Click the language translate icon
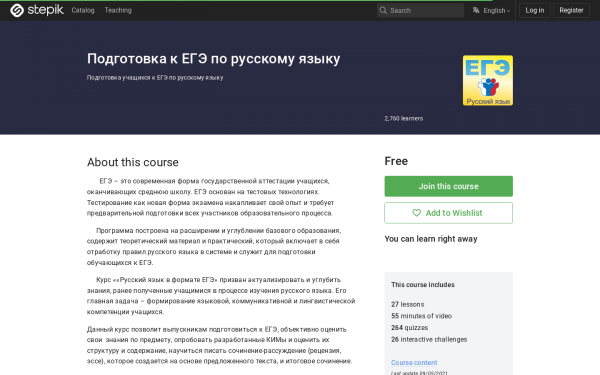Viewport: 600px width, 375px height. [x=476, y=10]
